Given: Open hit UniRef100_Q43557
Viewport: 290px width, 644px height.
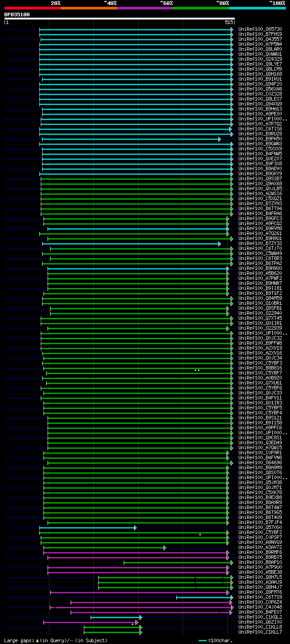Looking at the screenshot, I should (260, 39).
